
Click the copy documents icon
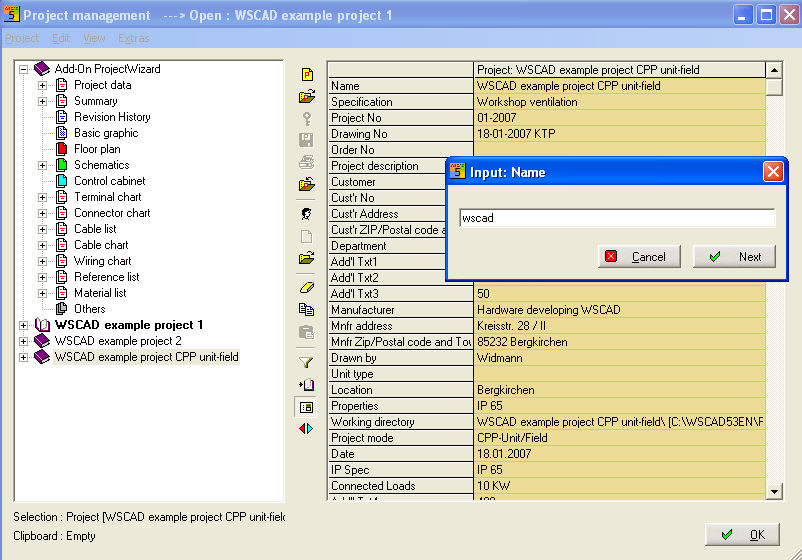pyautogui.click(x=306, y=309)
